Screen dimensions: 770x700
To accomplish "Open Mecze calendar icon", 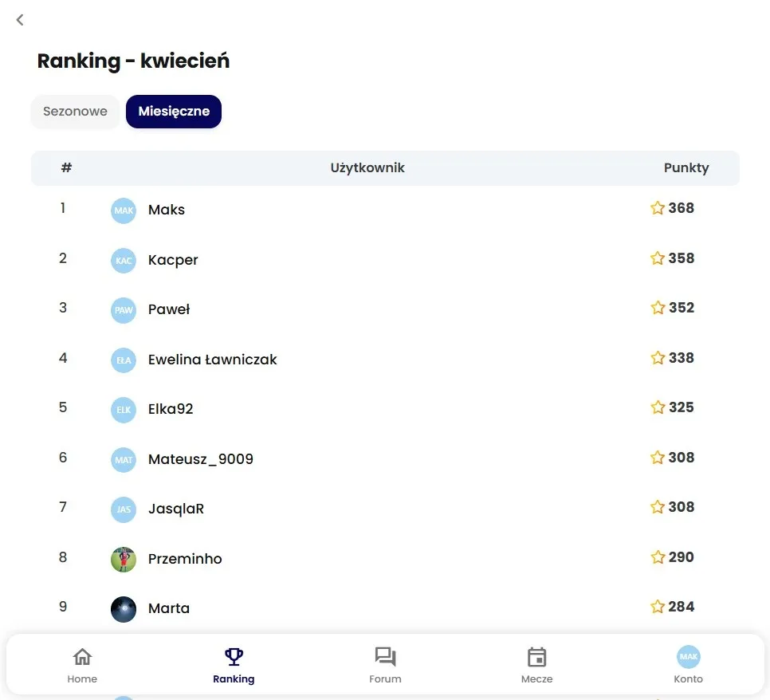I will click(x=536, y=657).
